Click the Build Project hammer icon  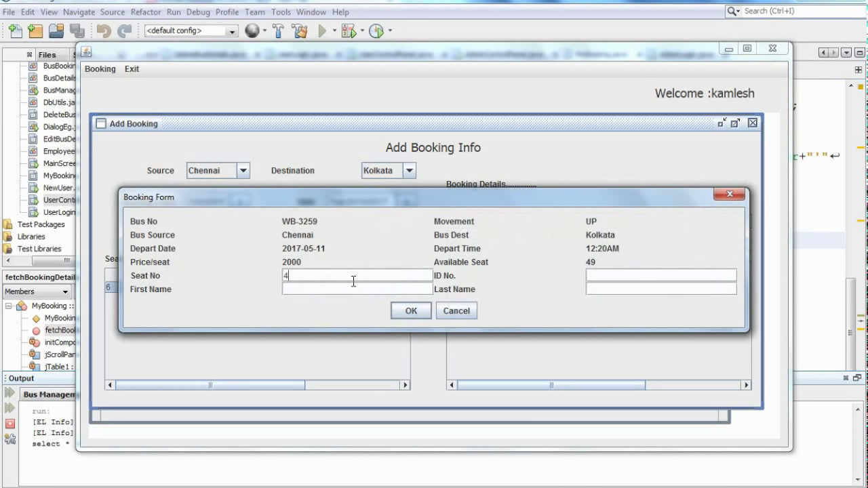tap(278, 30)
